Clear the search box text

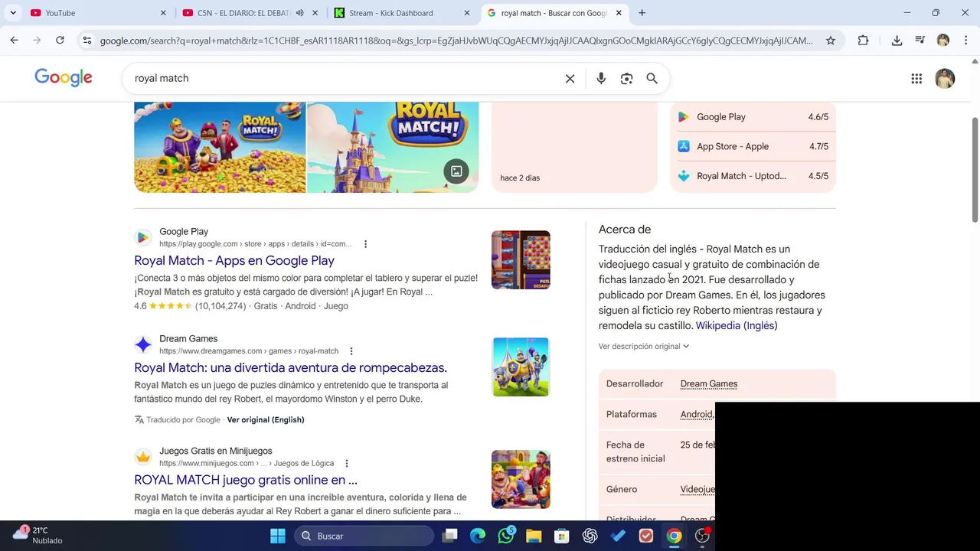point(570,78)
